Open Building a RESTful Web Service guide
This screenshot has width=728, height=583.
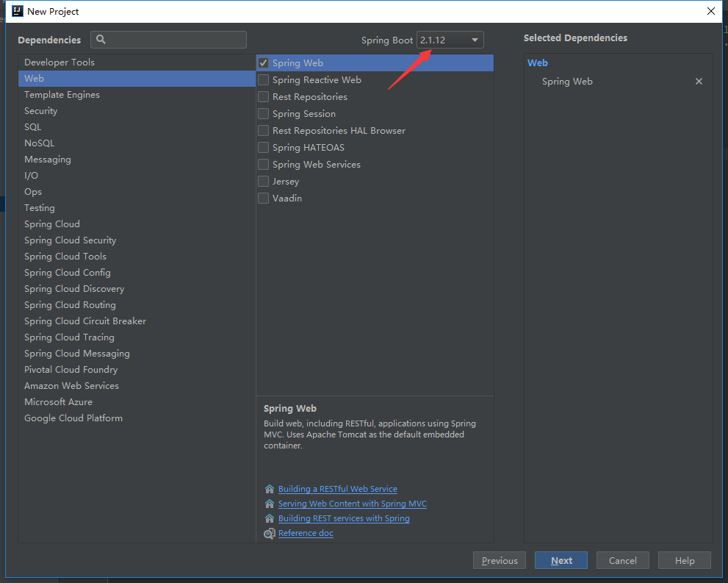337,489
